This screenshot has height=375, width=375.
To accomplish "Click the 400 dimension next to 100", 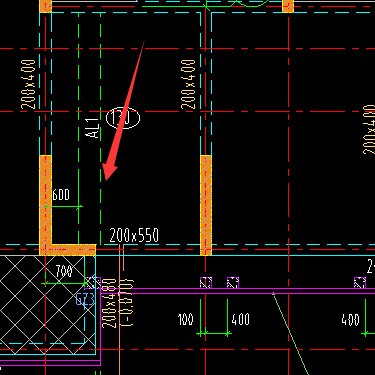I will click(x=240, y=319).
